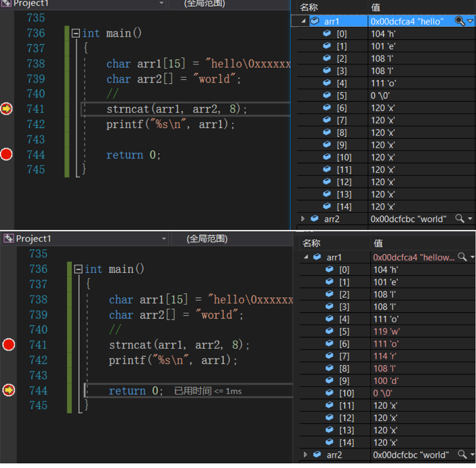Click [5] element icon in top watch
The height and width of the screenshot is (468, 476).
tap(326, 95)
